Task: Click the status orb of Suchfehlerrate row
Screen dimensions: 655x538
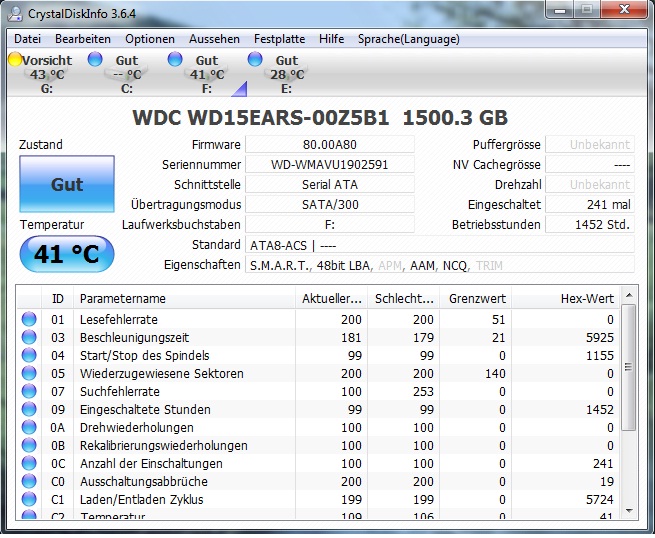Action: click(29, 391)
